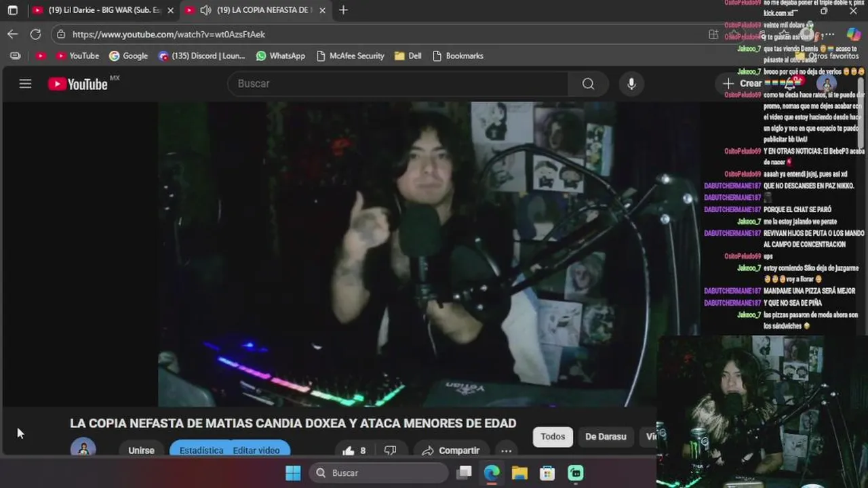The height and width of the screenshot is (488, 868).
Task: Open the WhatsApp bookmark
Action: point(281,56)
